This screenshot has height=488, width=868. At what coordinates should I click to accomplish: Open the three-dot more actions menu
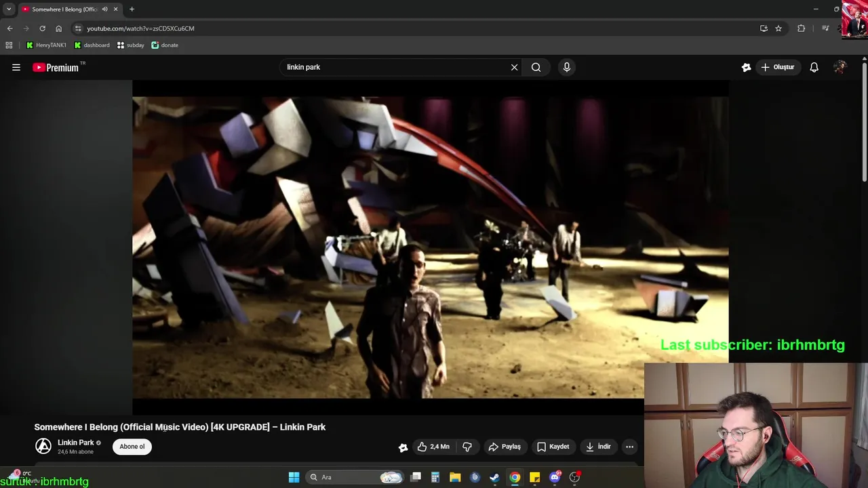pyautogui.click(x=629, y=447)
